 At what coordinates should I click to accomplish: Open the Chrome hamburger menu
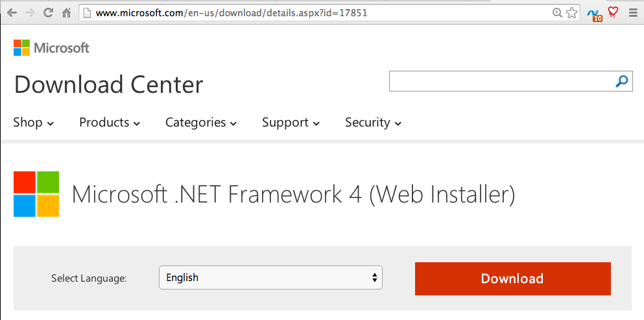click(x=633, y=12)
